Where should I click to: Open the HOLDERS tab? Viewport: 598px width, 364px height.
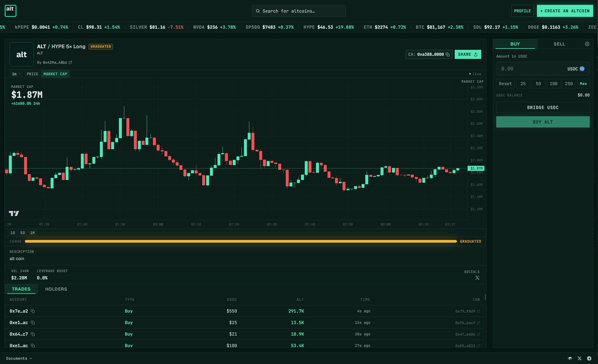[56, 289]
